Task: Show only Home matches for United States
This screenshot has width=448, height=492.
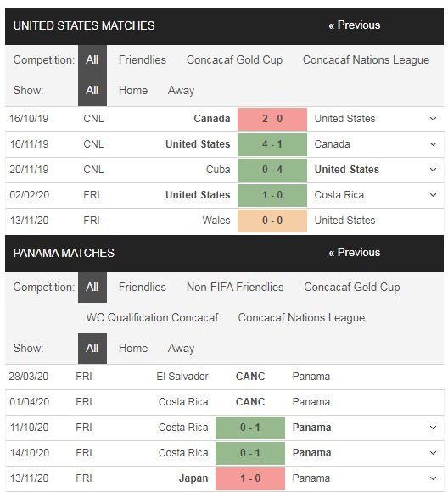Action: point(133,91)
